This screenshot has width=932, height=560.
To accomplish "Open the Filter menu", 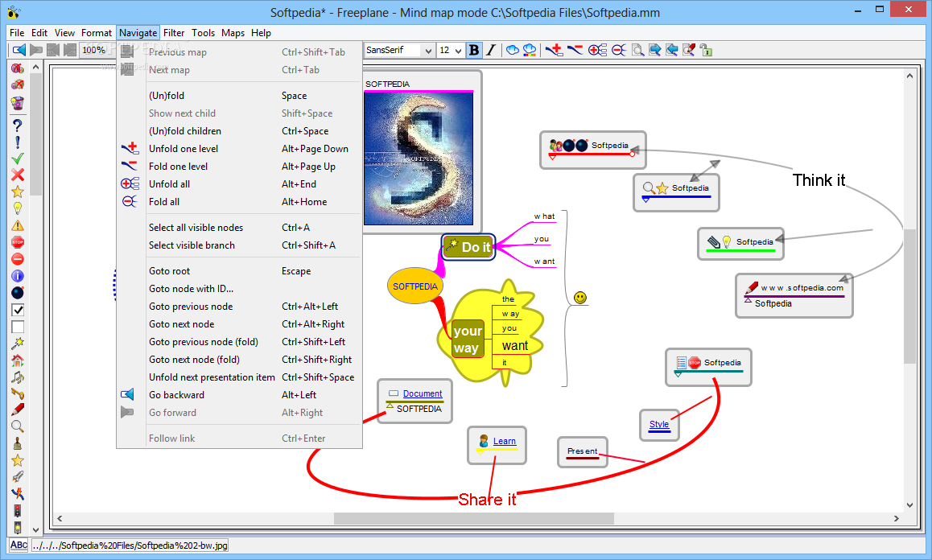I will [174, 33].
